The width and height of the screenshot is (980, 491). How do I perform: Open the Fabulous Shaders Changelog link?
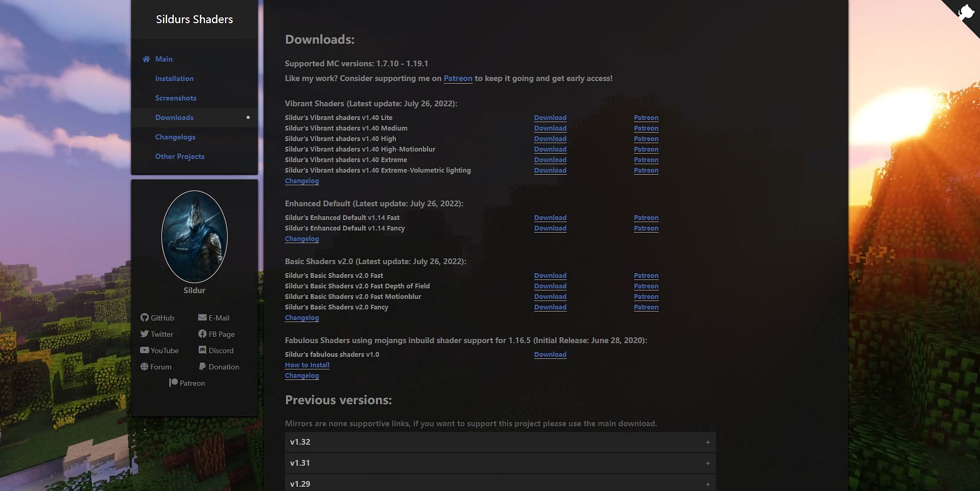302,376
